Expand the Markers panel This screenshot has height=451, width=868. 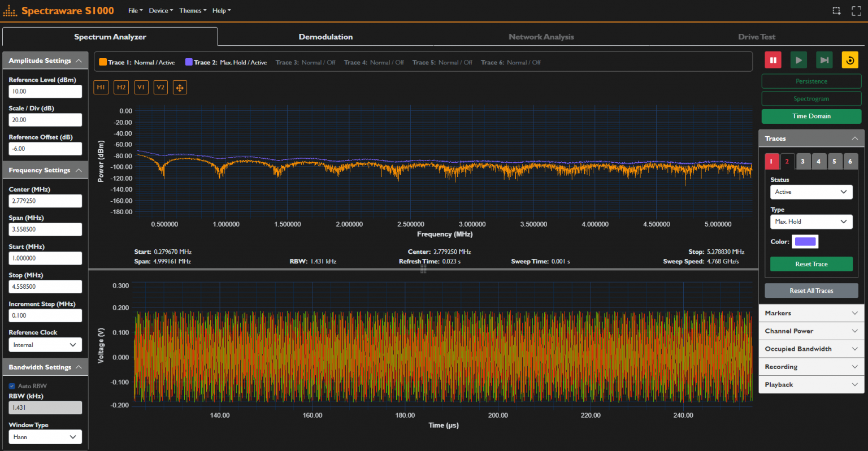pos(811,313)
